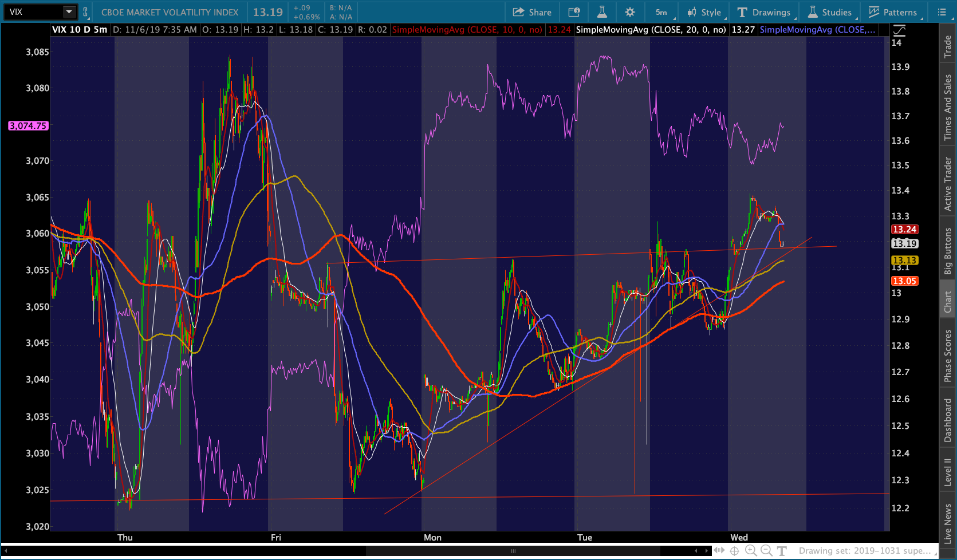Click the flask Edit Studies icon
Image resolution: width=957 pixels, height=560 pixels.
tap(602, 12)
